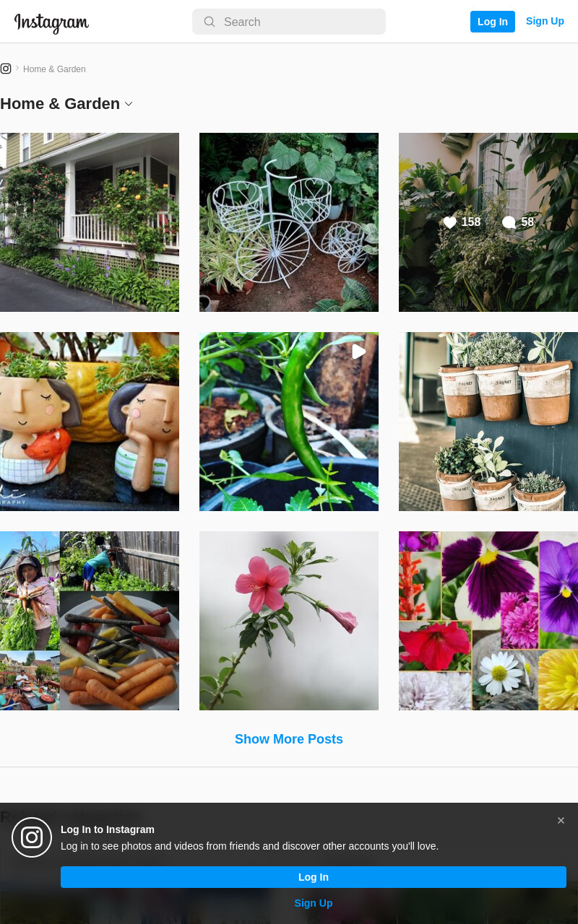
Task: Open the porch with flowers house post
Action: (x=90, y=222)
